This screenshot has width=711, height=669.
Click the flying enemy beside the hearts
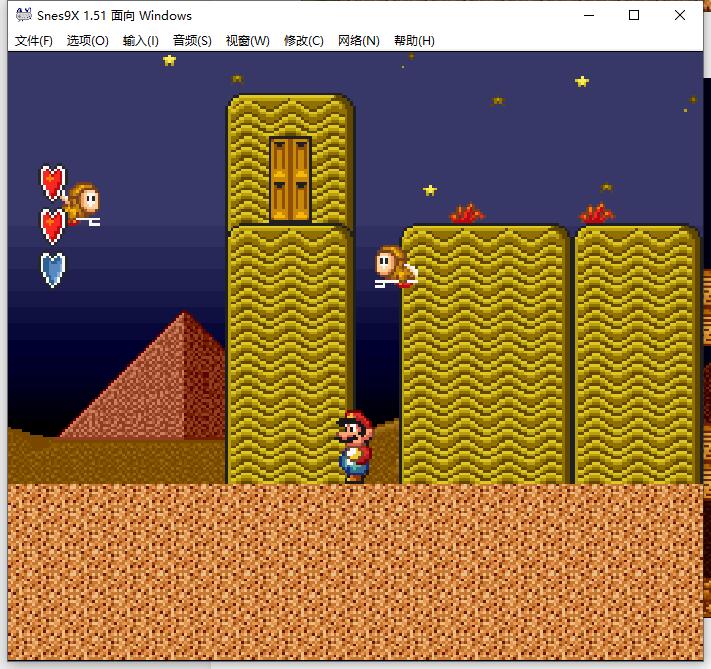(82, 205)
